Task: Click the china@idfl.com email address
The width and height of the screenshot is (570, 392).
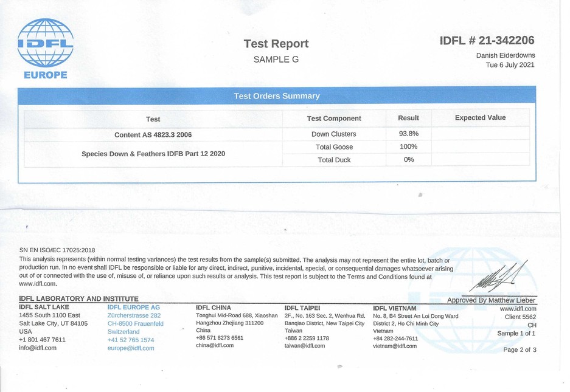Action: (x=215, y=345)
